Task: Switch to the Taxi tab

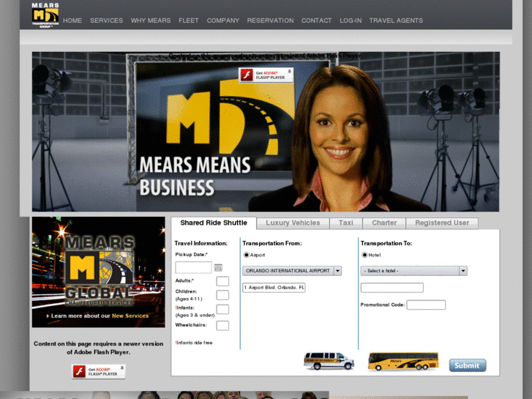Action: (x=345, y=223)
